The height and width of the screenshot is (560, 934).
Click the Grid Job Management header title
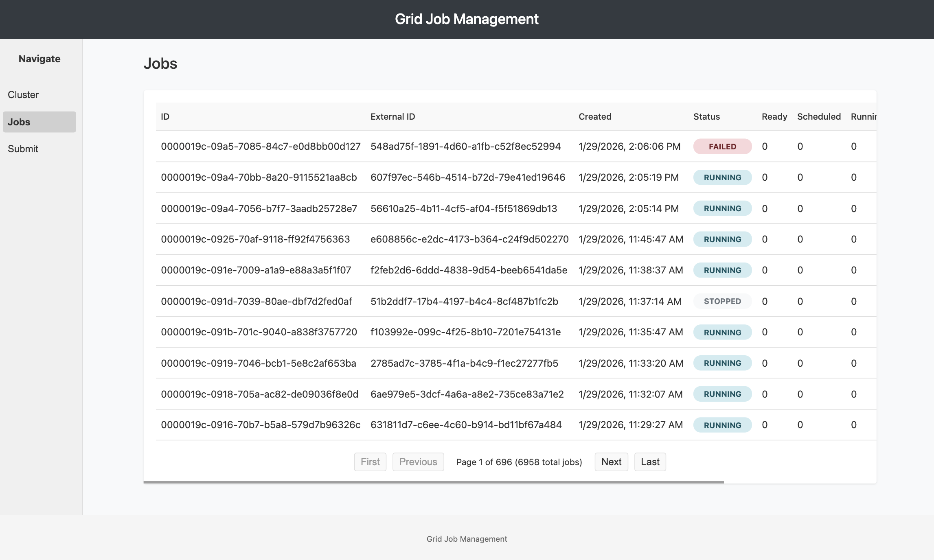click(467, 19)
